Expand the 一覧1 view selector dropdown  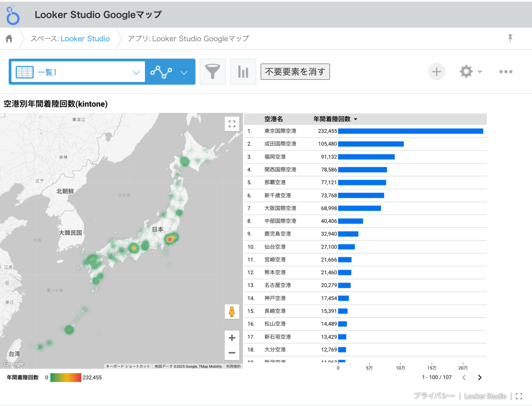(135, 72)
